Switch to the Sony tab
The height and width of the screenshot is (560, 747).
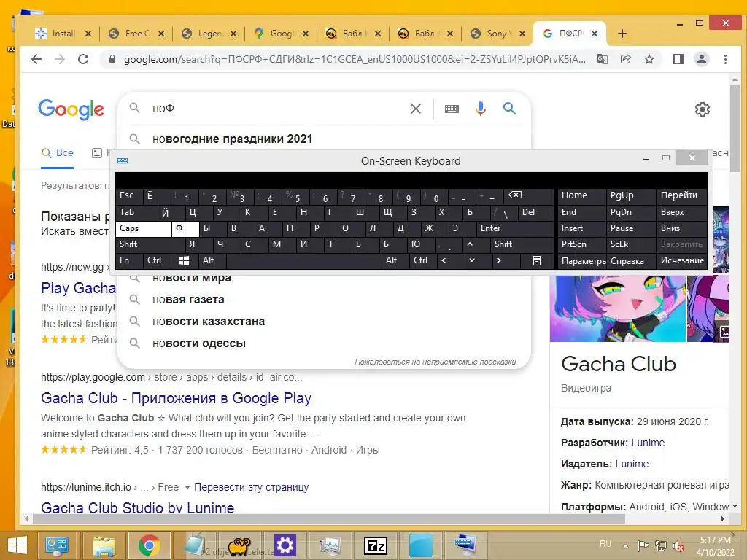[x=497, y=34]
